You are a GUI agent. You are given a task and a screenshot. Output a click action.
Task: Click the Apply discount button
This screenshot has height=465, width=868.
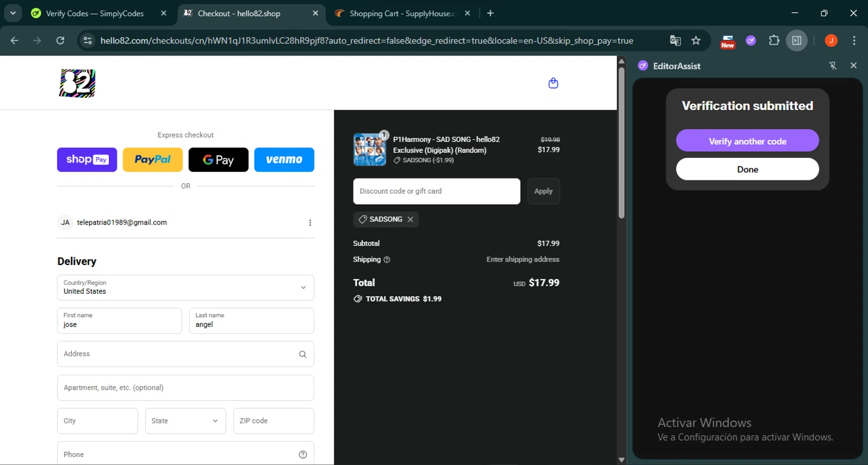[x=543, y=191]
